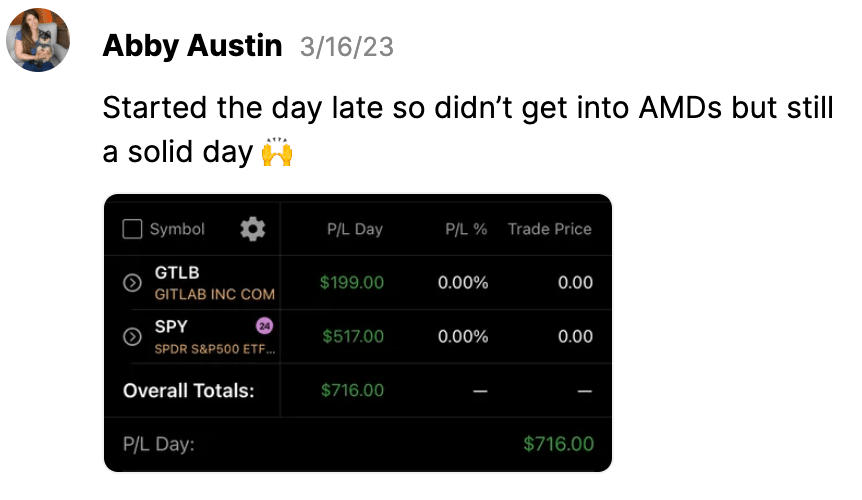Viewport: 862px width, 500px height.
Task: Sort by the P/L Day column header
Action: pos(355,229)
